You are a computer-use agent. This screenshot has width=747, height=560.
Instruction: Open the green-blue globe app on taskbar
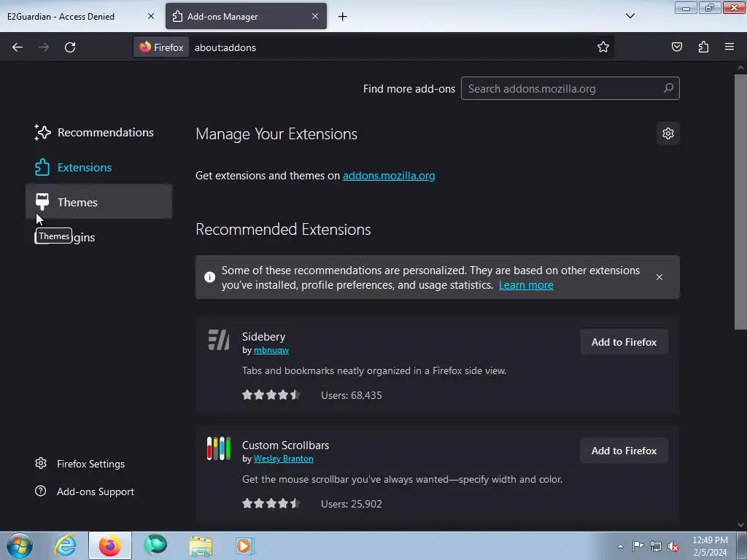pyautogui.click(x=155, y=545)
